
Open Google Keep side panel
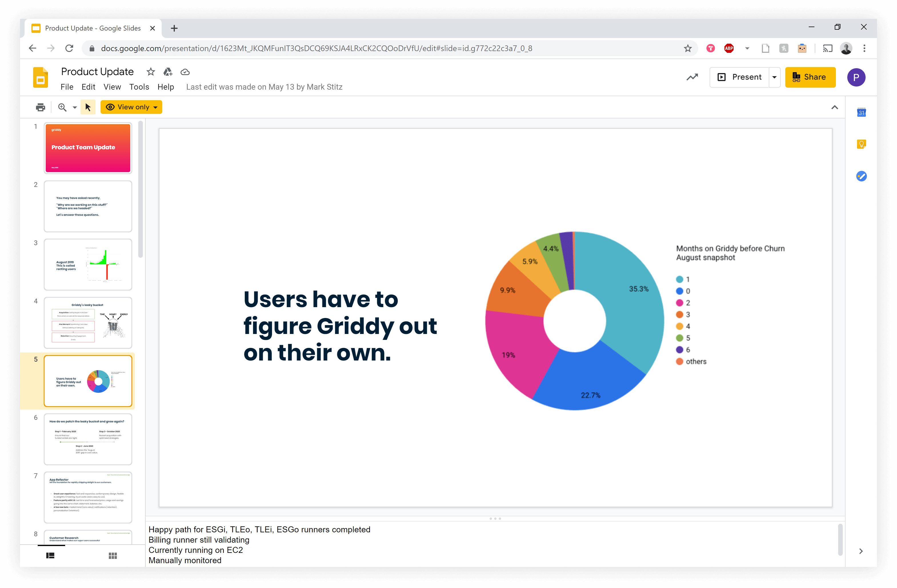click(861, 144)
